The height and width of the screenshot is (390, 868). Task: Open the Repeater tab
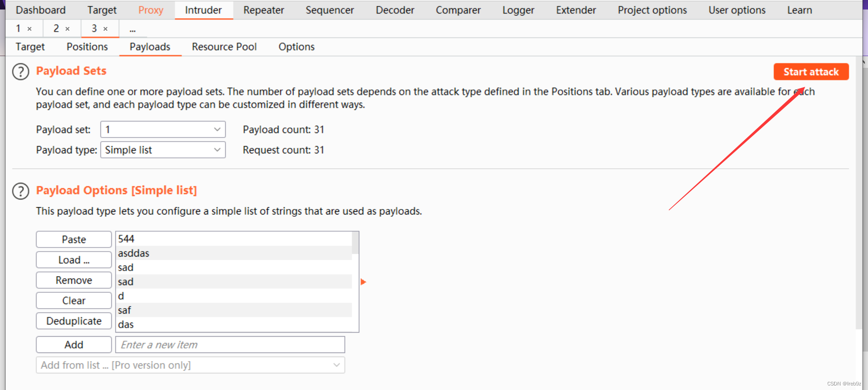point(264,10)
